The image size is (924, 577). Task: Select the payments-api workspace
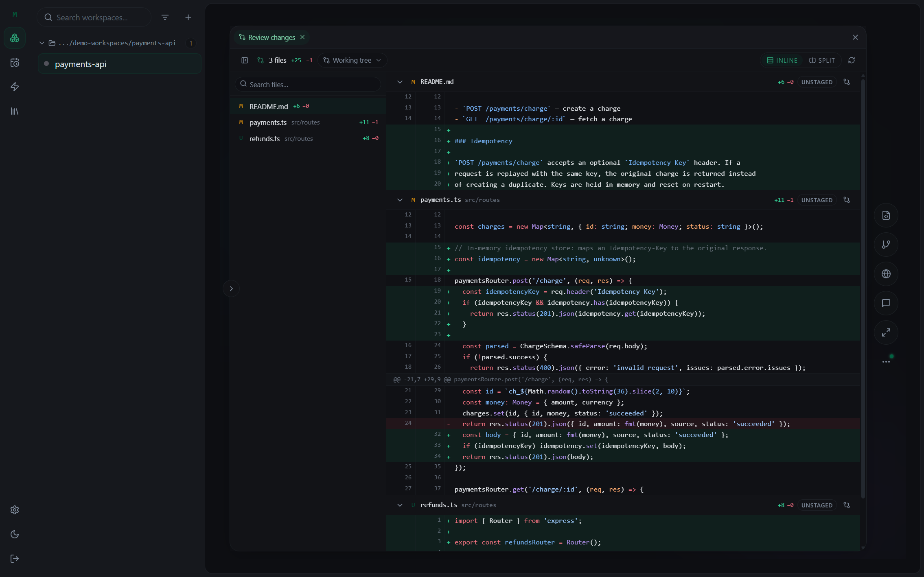[x=120, y=64]
